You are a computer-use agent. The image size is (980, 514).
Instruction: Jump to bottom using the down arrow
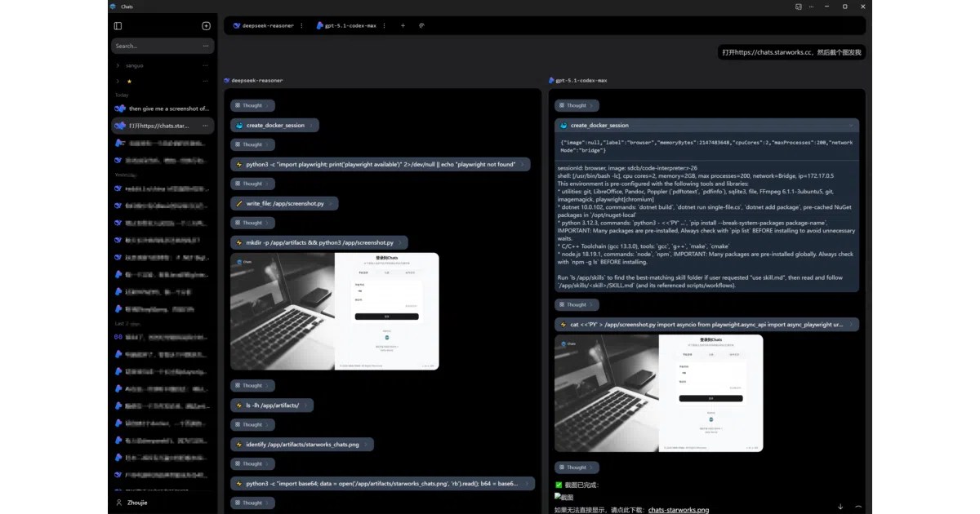tap(840, 507)
